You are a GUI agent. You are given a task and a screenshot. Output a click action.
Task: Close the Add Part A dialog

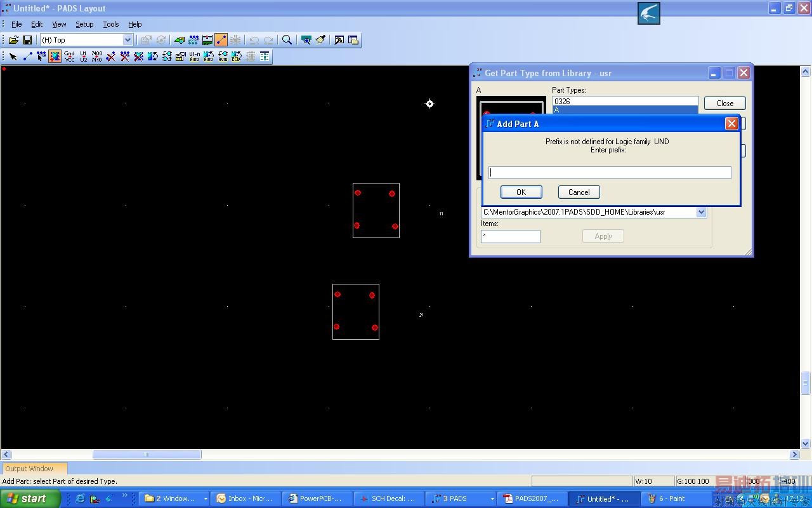pos(731,124)
